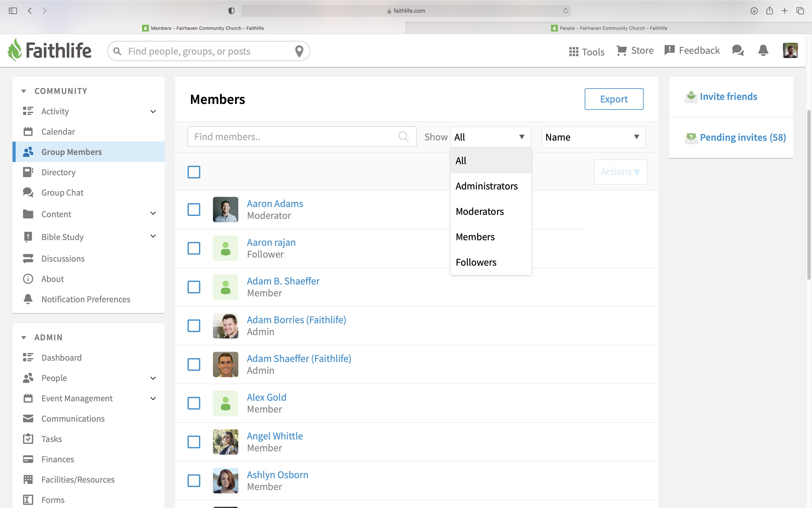Image resolution: width=812 pixels, height=508 pixels.
Task: Check the box for Adam B. Shaeffer
Action: pyautogui.click(x=194, y=287)
